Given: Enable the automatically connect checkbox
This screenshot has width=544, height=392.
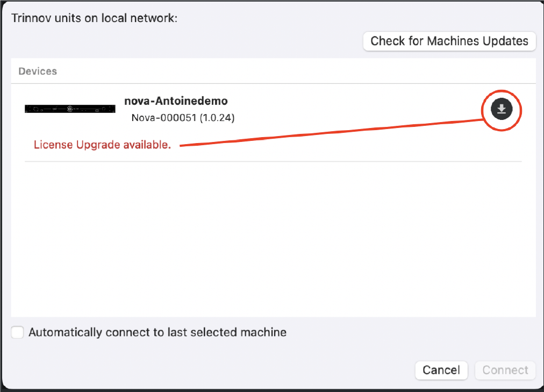Looking at the screenshot, I should [x=18, y=332].
